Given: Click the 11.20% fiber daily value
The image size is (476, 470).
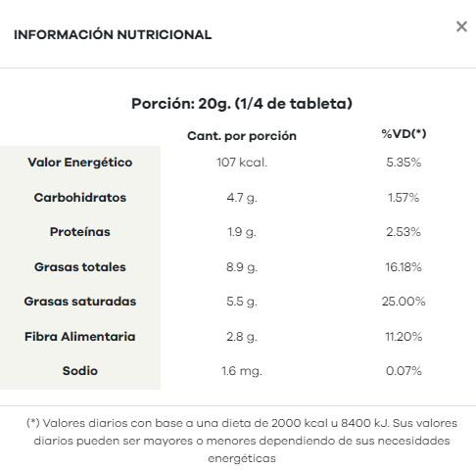Looking at the screenshot, I should 404,337.
